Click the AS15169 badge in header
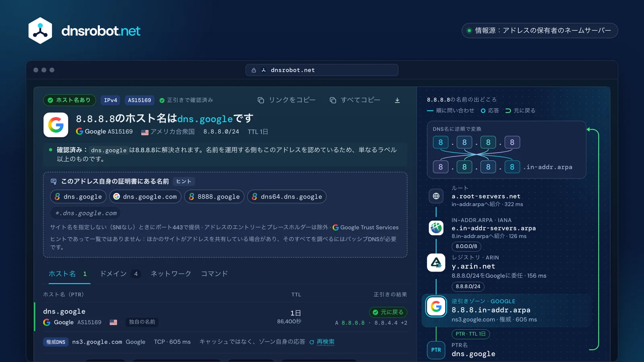 point(139,100)
